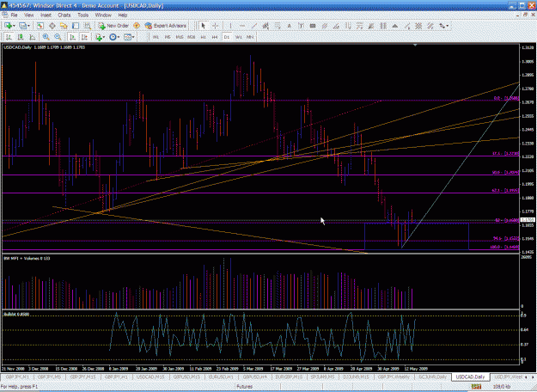Expand the new chart symbol dropdown arrow
Screen dimensions: 537x392
click(15, 26)
